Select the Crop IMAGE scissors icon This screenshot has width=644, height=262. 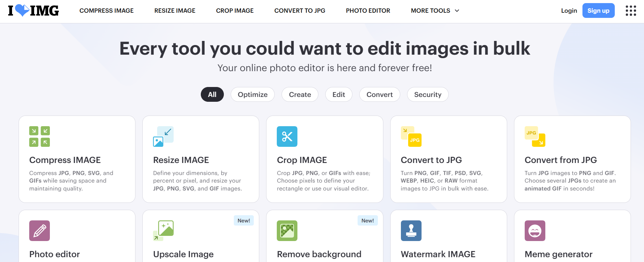[287, 137]
